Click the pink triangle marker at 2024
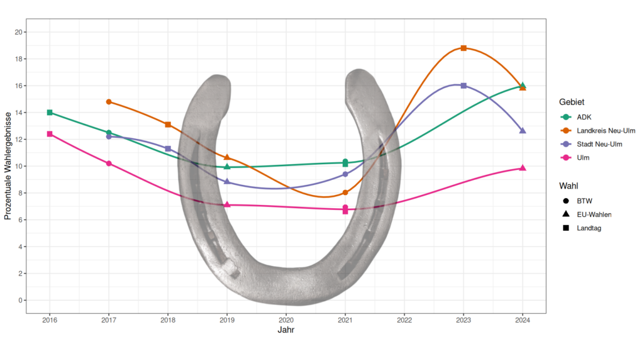The image size is (644, 339). coord(523,168)
